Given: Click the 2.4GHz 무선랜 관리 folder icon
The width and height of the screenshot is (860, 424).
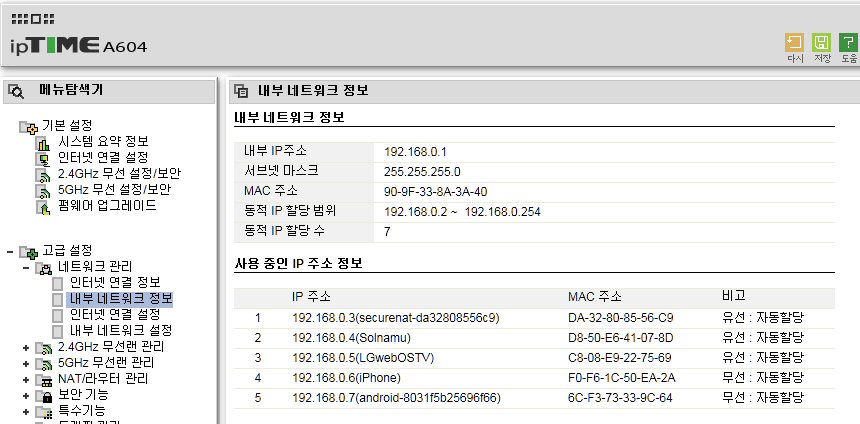Looking at the screenshot, I should (43, 348).
